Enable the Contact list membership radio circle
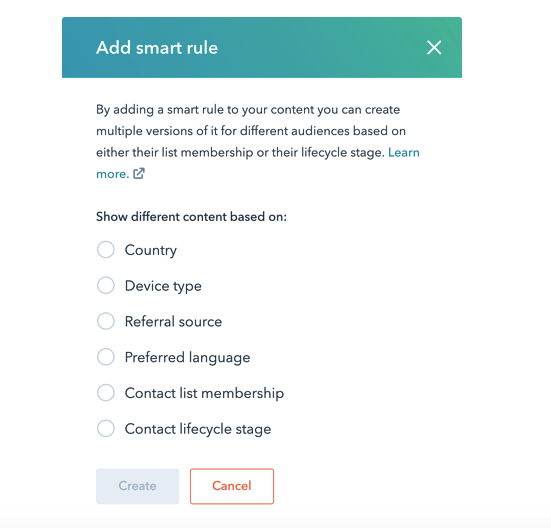 click(x=106, y=393)
